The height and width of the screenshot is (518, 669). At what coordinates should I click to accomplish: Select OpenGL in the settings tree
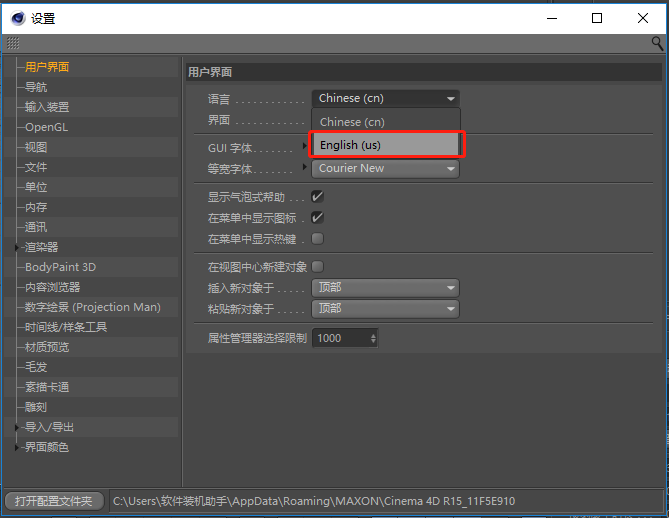point(47,127)
